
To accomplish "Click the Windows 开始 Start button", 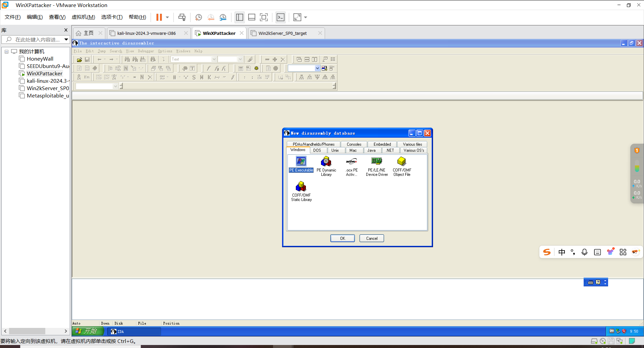I will tap(88, 331).
